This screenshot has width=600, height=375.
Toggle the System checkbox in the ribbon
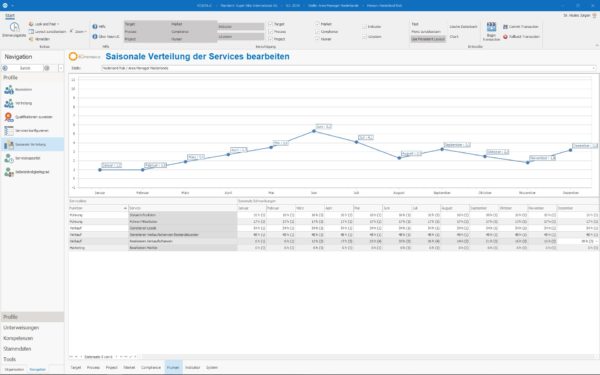(x=364, y=37)
